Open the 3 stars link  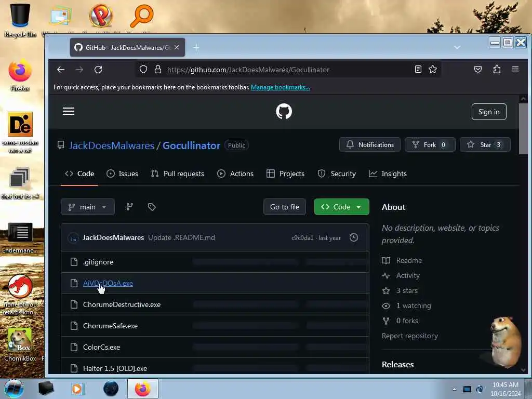tap(400, 291)
